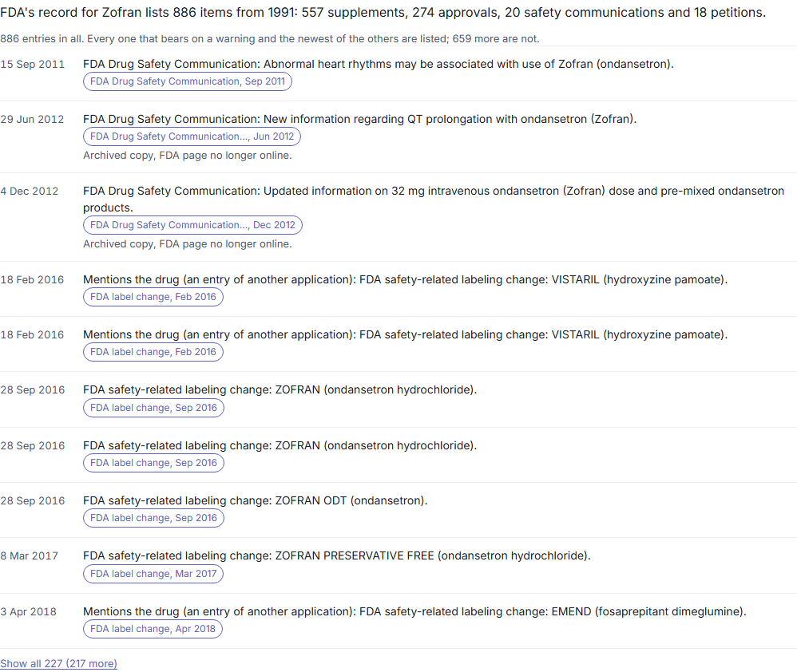Select the date 15 Sep 2011

coord(33,64)
